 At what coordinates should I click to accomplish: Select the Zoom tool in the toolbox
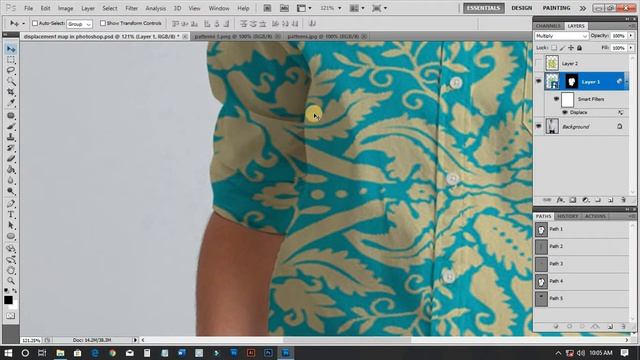11,280
